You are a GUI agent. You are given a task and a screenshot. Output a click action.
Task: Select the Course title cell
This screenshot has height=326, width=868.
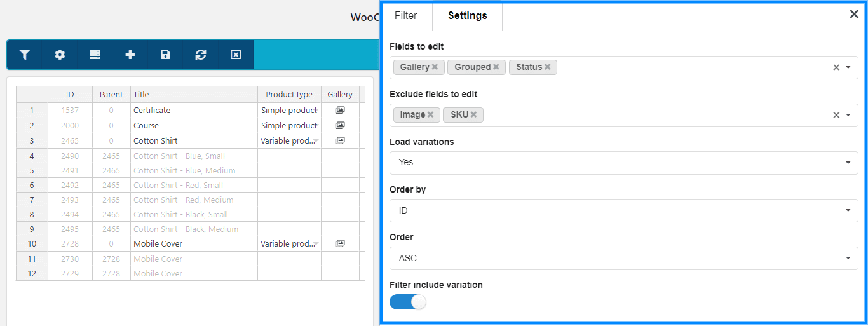coord(194,125)
